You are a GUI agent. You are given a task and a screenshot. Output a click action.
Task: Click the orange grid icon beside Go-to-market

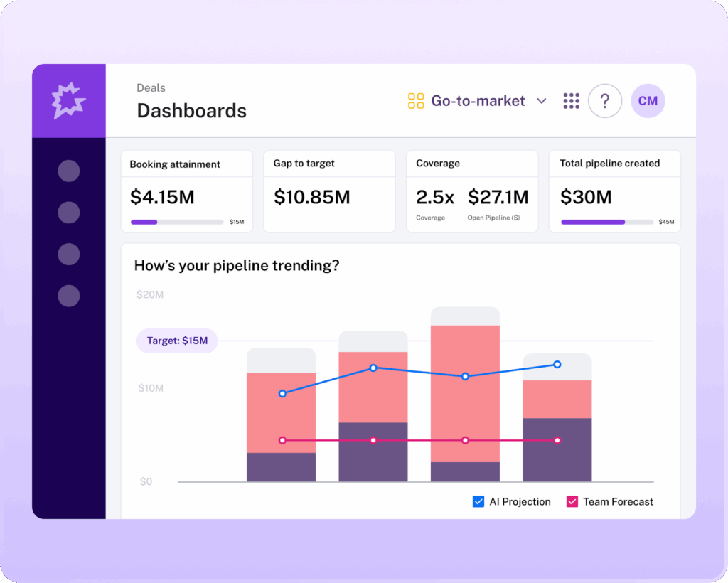tap(414, 101)
